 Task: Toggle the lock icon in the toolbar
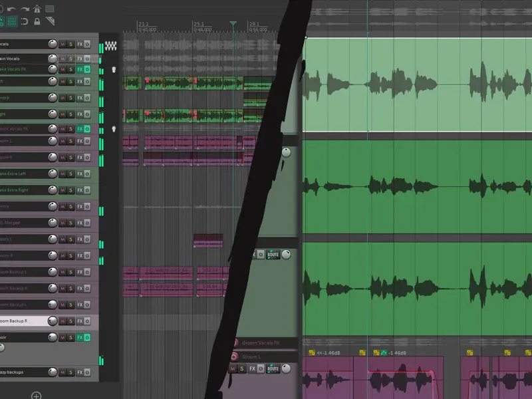37,21
